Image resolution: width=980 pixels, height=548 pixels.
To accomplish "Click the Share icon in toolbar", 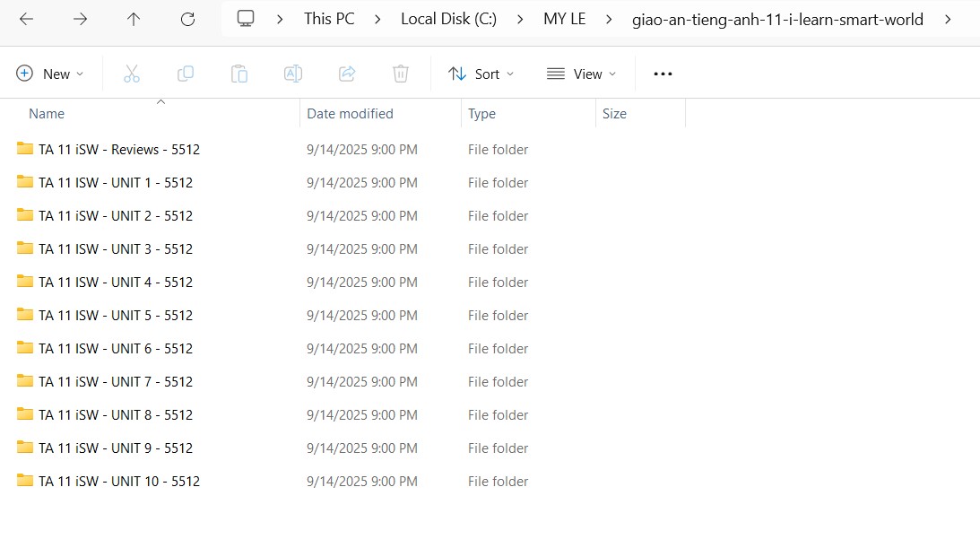I will [x=347, y=74].
